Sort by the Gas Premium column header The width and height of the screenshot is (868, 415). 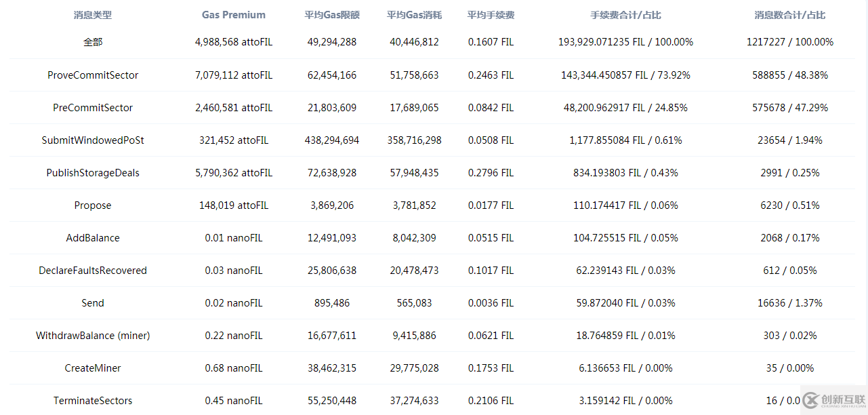point(234,15)
